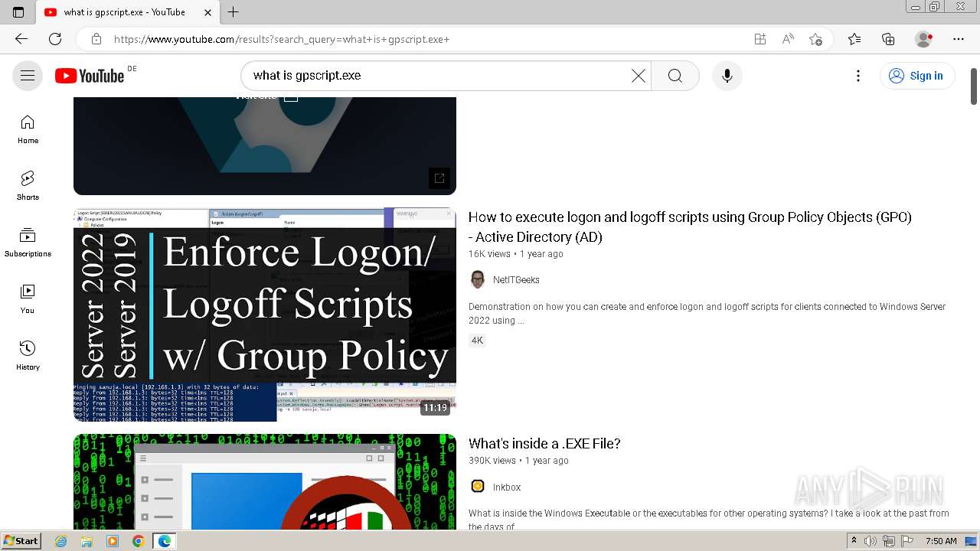Open the Inkbox channel name
Viewport: 980px width, 551px height.
(507, 487)
